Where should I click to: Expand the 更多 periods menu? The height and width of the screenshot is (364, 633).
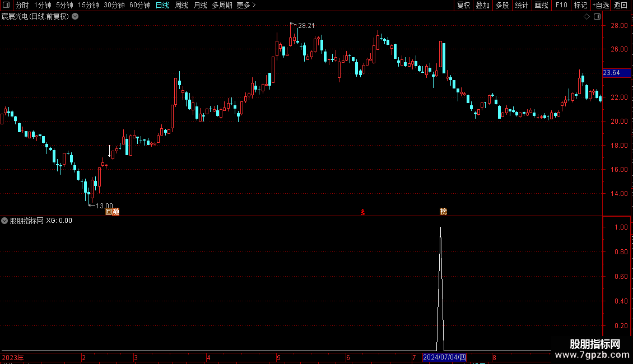point(246,5)
